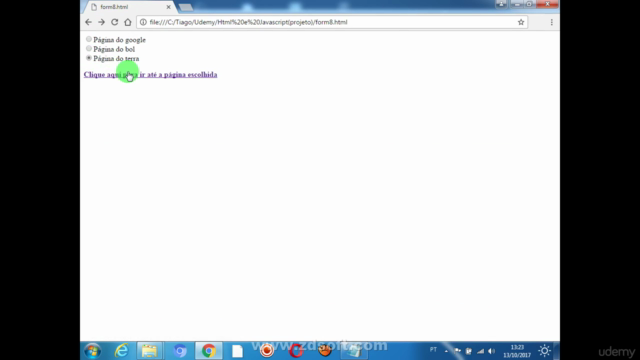Screen dimensions: 640x360
Task: Click the PT language indicator
Action: coord(433,350)
